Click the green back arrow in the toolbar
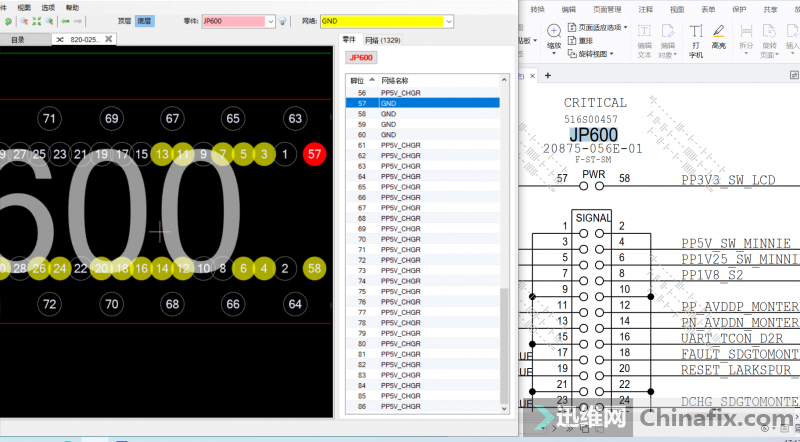The width and height of the screenshot is (800, 442). (x=67, y=21)
